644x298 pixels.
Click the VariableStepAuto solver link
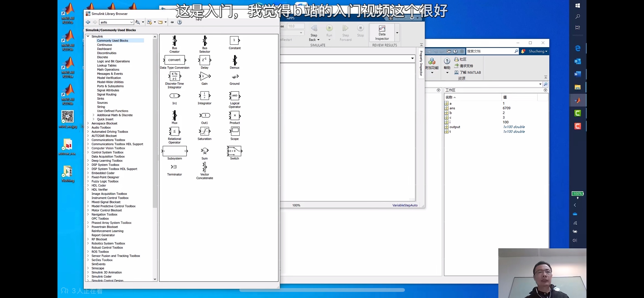pyautogui.click(x=405, y=205)
